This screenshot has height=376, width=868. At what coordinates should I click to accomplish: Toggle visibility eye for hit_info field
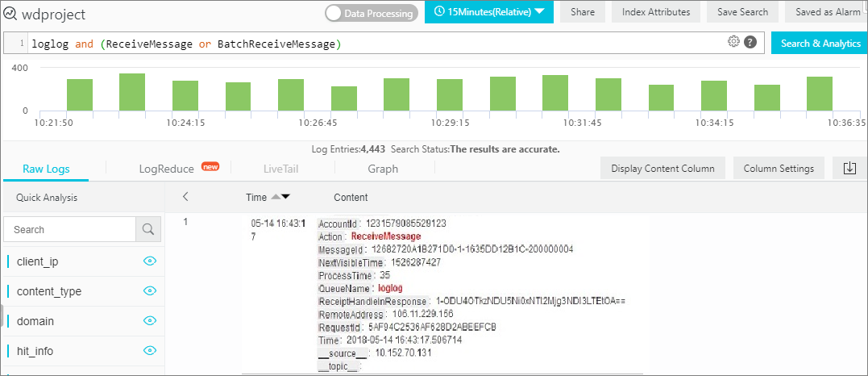coord(150,350)
